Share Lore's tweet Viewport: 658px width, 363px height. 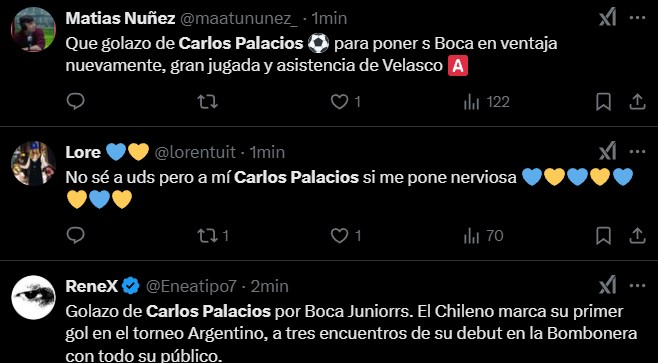(637, 236)
